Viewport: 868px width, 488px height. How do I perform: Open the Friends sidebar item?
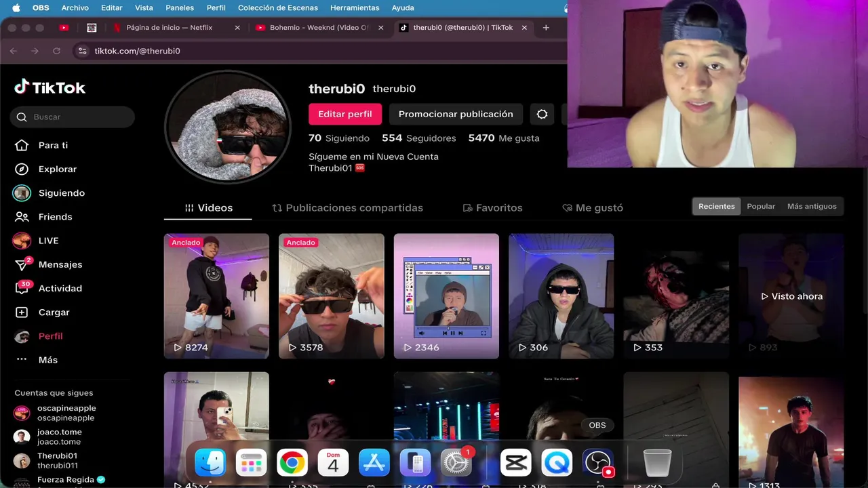pyautogui.click(x=43, y=217)
